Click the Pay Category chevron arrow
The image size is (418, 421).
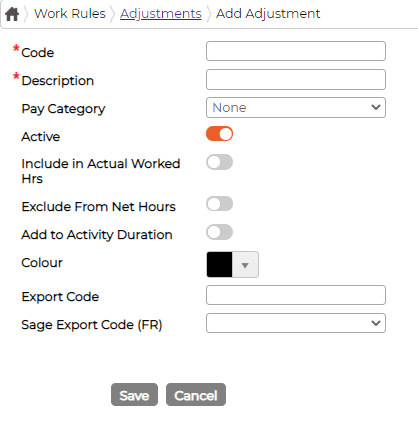[x=376, y=107]
